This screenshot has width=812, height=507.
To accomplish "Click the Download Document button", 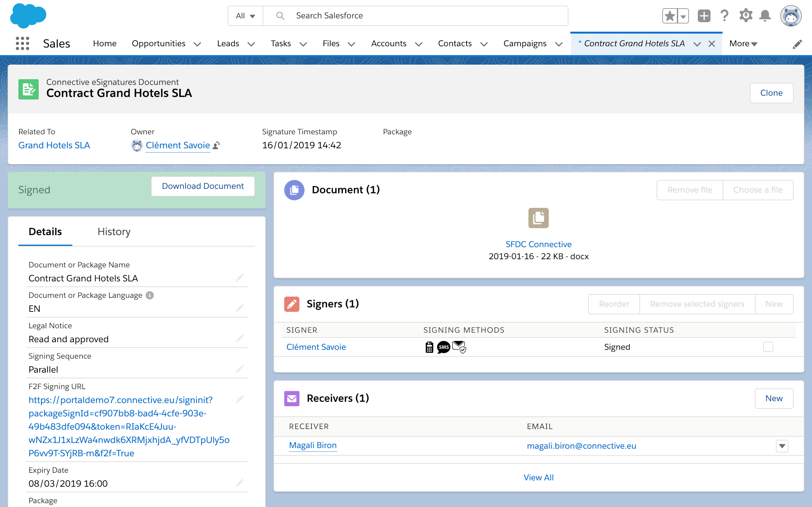I will [203, 186].
